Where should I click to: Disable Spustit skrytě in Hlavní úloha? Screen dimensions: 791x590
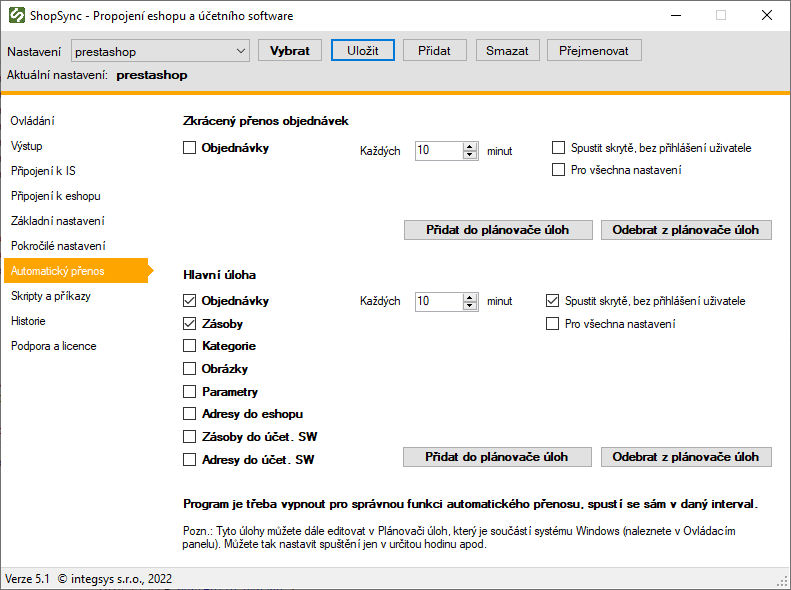[x=553, y=301]
